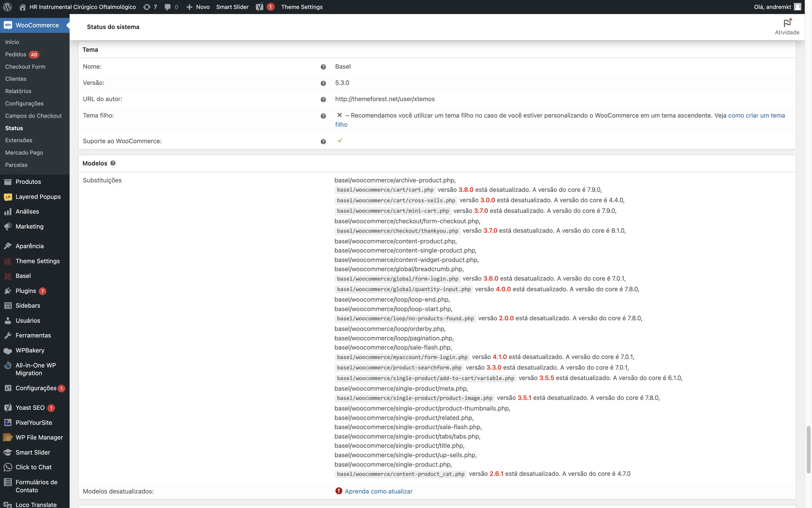Click the current Status submenu item
Image resolution: width=812 pixels, height=508 pixels.
(14, 128)
